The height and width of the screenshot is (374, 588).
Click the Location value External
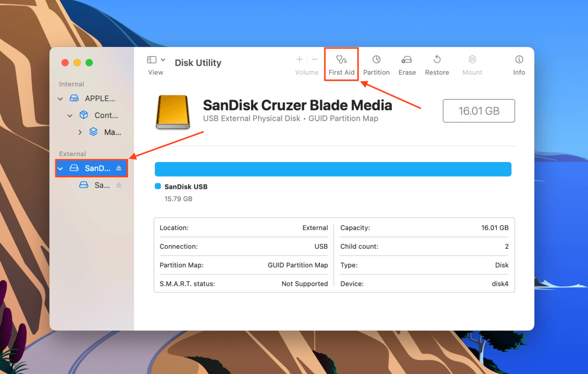click(315, 228)
